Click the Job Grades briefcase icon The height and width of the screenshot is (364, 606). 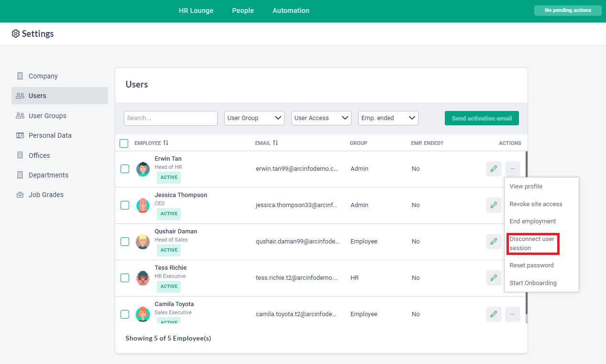20,195
